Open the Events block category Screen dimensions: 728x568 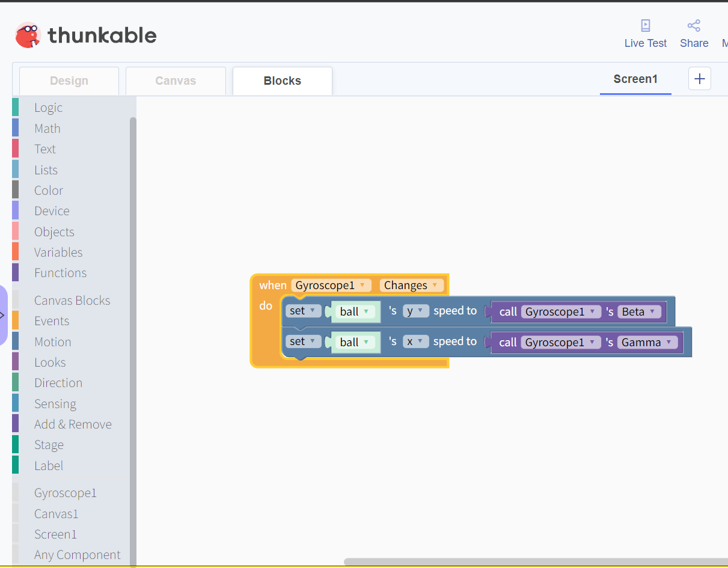[x=52, y=321]
